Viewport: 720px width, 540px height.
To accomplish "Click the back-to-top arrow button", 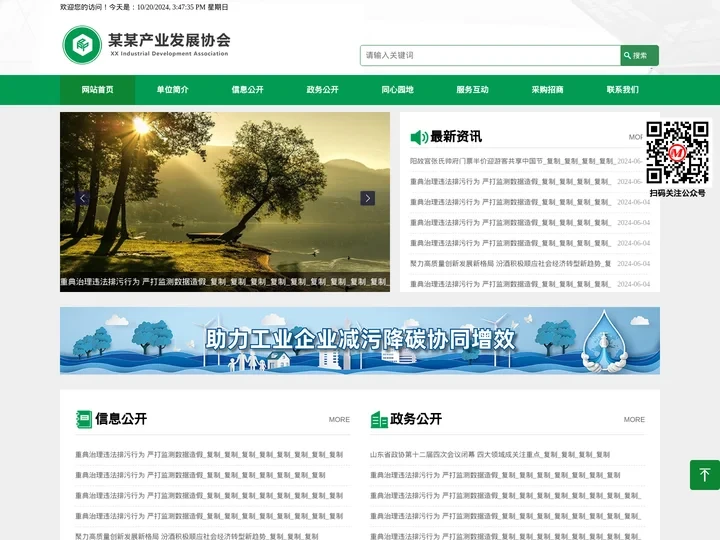I will click(705, 475).
